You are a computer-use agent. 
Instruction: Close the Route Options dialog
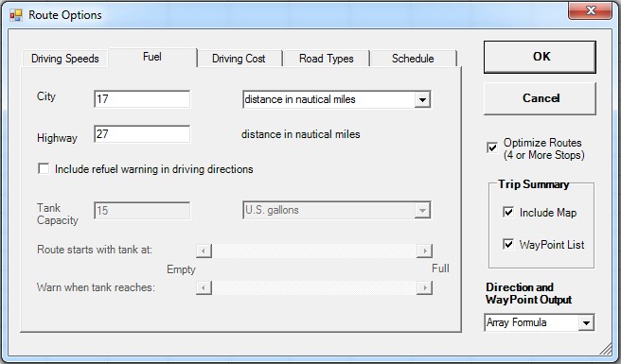(x=590, y=10)
